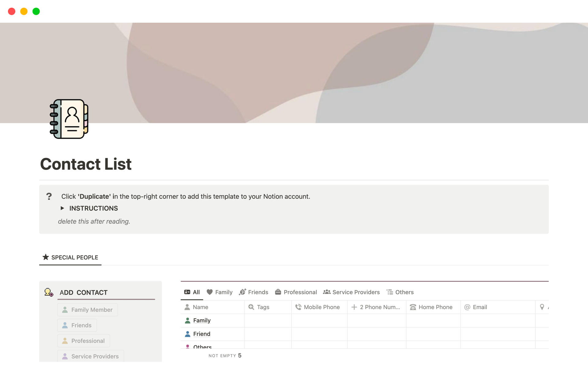
Task: Toggle the Professional contacts filter
Action: tap(296, 292)
